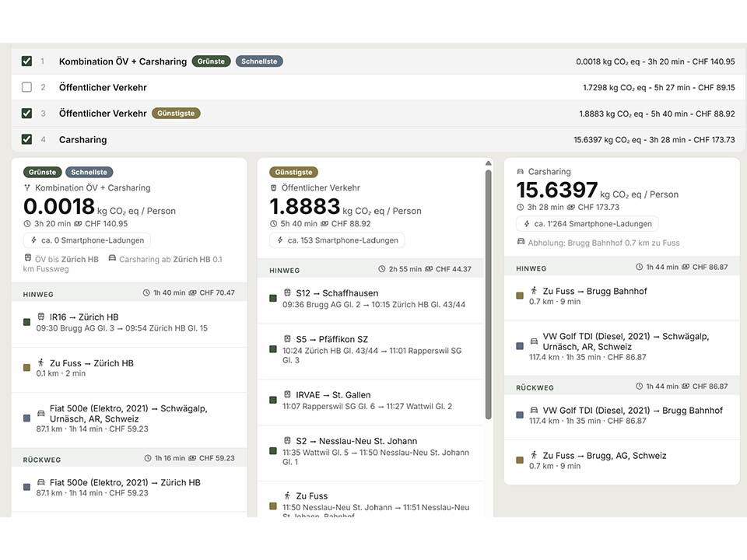Viewport: 747px width, 560px height.
Task: Click '09:36 Brugg AG Gl. 2 → 10:15 Zürich HB' details
Action: pos(374,304)
